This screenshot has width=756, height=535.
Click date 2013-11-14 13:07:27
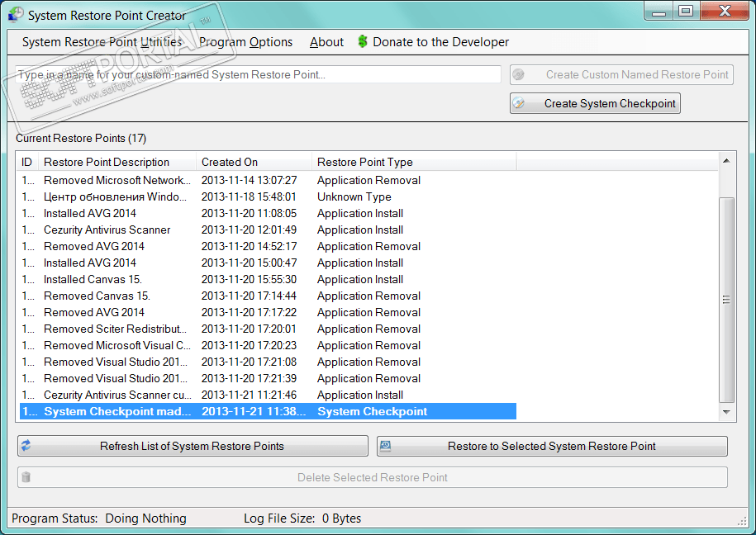pos(249,180)
